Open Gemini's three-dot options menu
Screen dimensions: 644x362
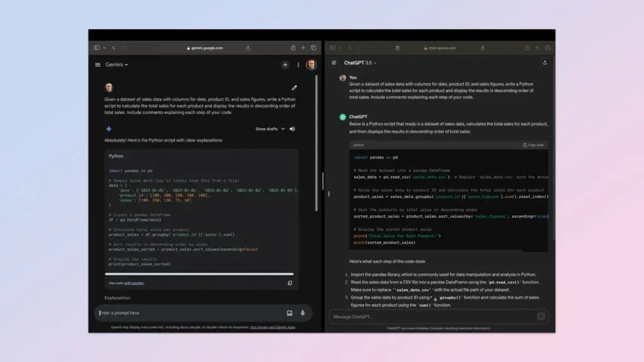(x=298, y=65)
